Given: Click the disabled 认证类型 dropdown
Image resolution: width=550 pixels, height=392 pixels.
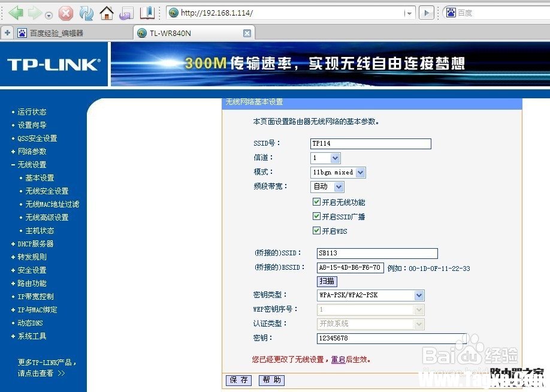Looking at the screenshot, I should coord(370,324).
